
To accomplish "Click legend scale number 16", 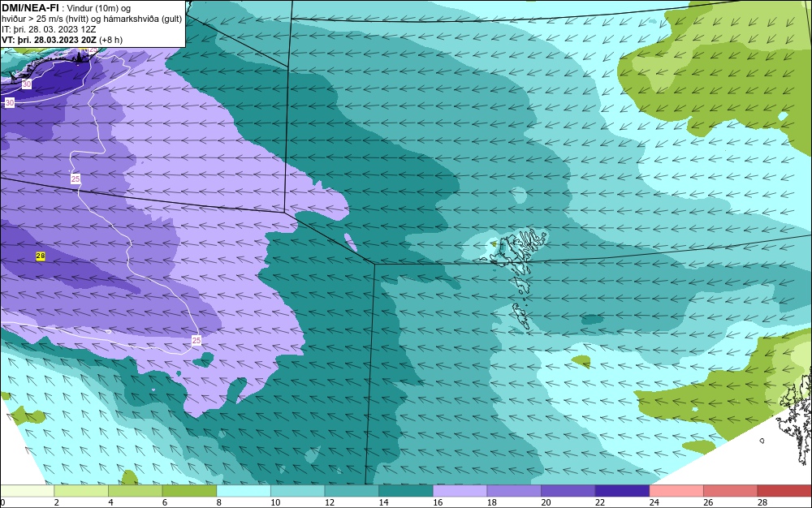I will coord(438,502).
